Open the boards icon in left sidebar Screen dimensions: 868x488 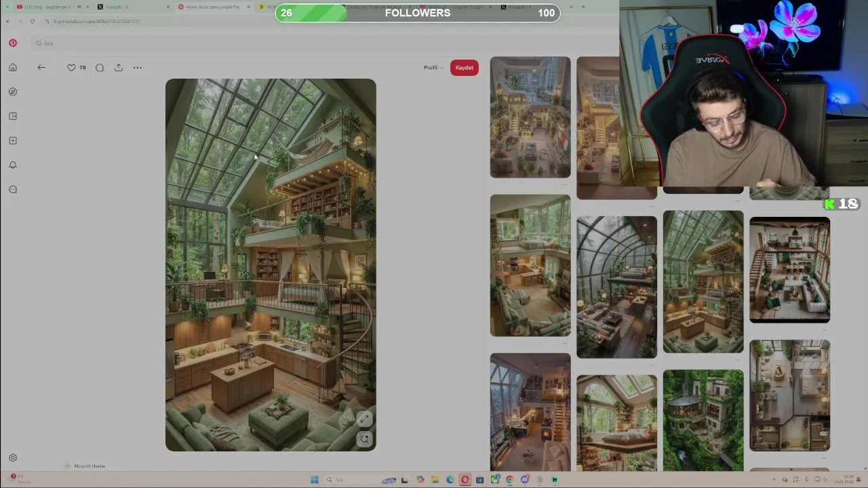(13, 116)
